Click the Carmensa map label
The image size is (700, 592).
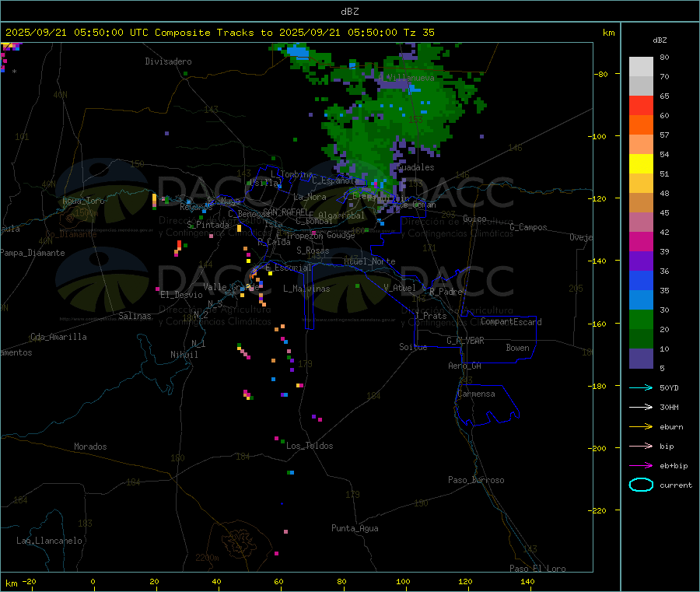476,394
